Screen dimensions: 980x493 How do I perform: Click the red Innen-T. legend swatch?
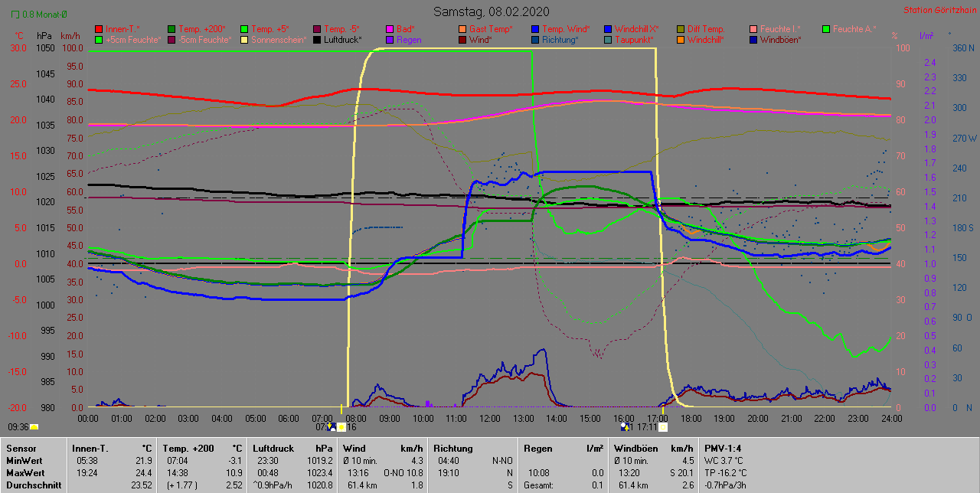tap(98, 29)
